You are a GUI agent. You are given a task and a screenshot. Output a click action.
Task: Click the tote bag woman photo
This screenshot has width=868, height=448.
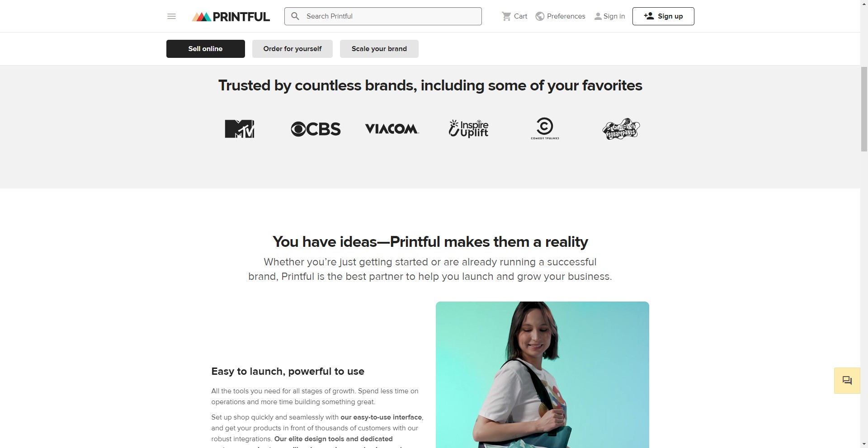coord(542,374)
